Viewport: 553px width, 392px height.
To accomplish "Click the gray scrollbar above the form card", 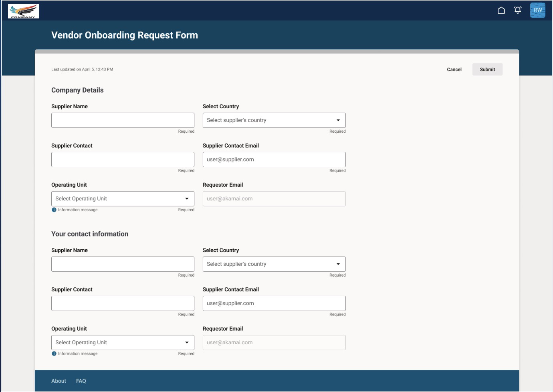I will pyautogui.click(x=276, y=51).
